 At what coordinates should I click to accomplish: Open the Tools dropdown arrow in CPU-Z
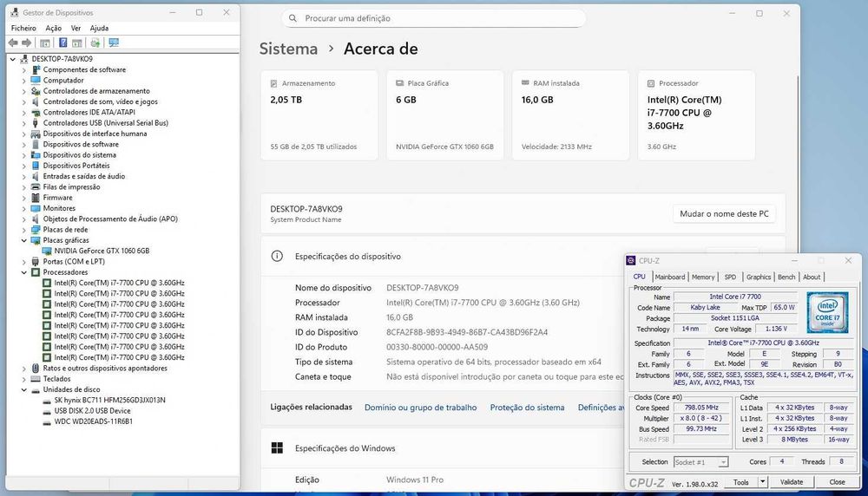coord(762,482)
